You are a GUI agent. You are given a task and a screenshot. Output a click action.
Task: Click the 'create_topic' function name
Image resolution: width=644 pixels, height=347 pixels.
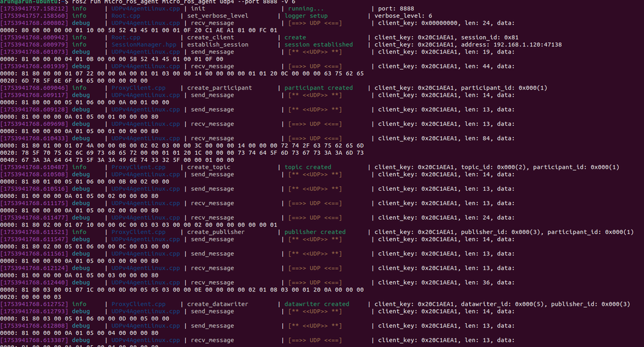210,167
